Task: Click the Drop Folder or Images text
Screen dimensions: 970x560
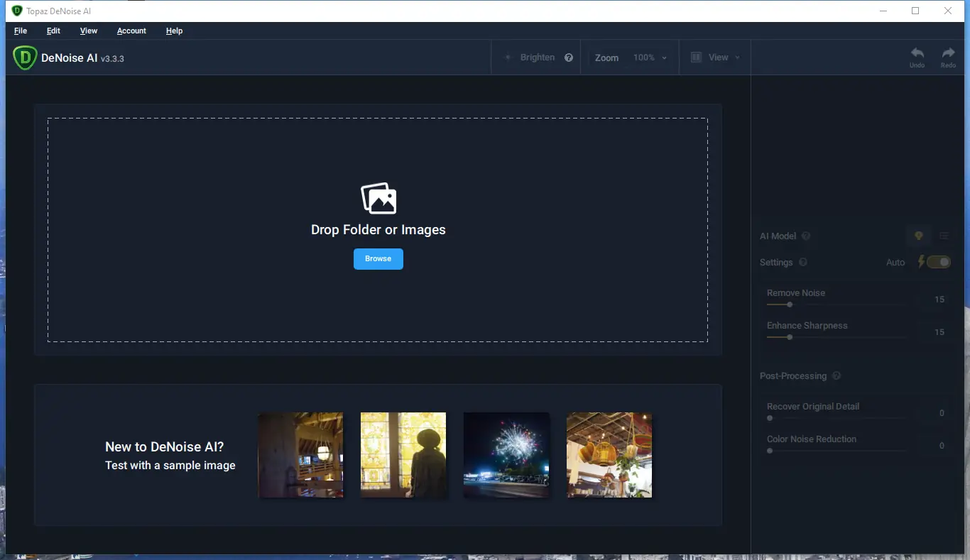Action: coord(378,230)
